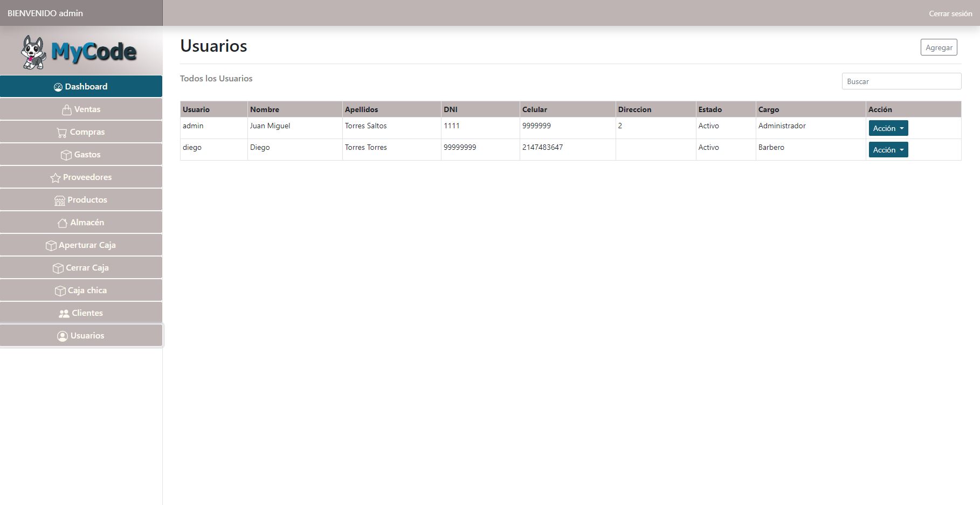Click the Almacén house icon
Screen dimensions: 980x505
(63, 223)
